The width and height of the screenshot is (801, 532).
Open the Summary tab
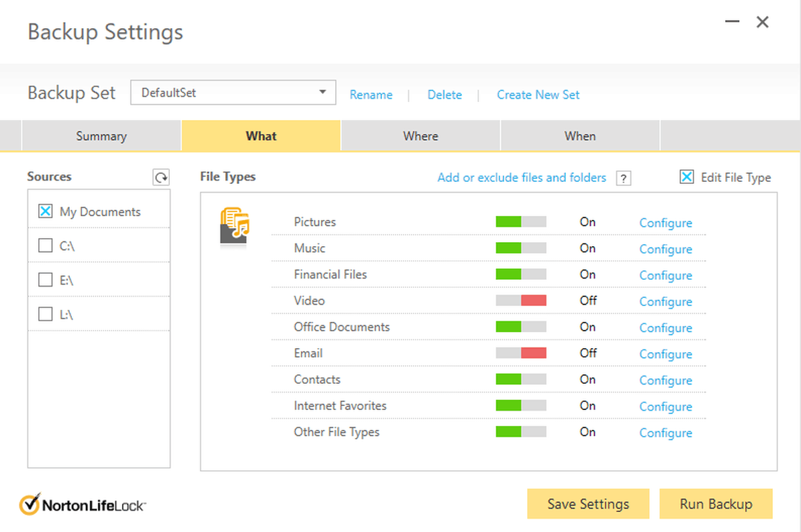pos(101,136)
